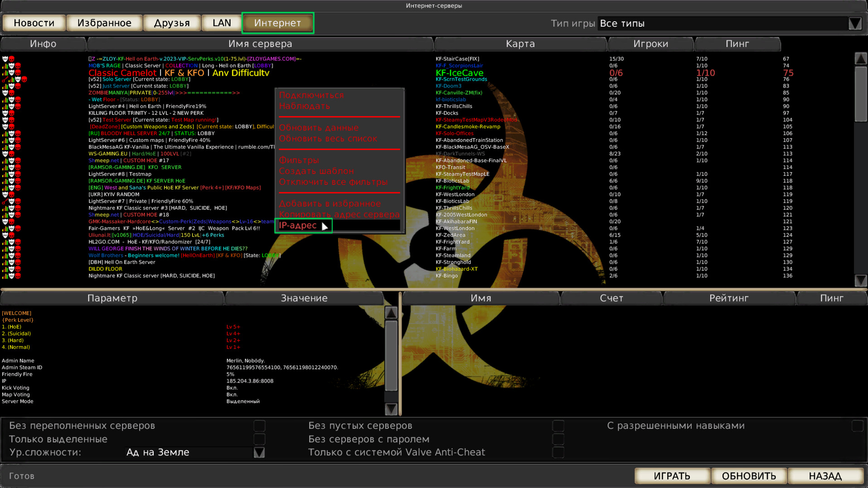Toggle 'Без пустых серверов' checkbox

[558, 425]
